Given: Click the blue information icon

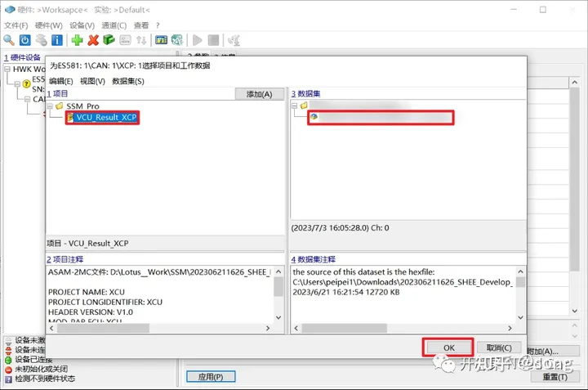Looking at the screenshot, I should 57,40.
